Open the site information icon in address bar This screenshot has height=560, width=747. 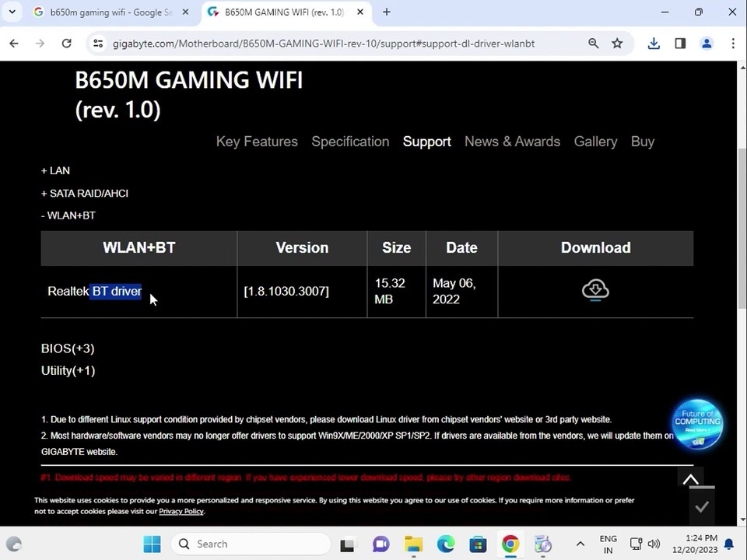tap(98, 44)
